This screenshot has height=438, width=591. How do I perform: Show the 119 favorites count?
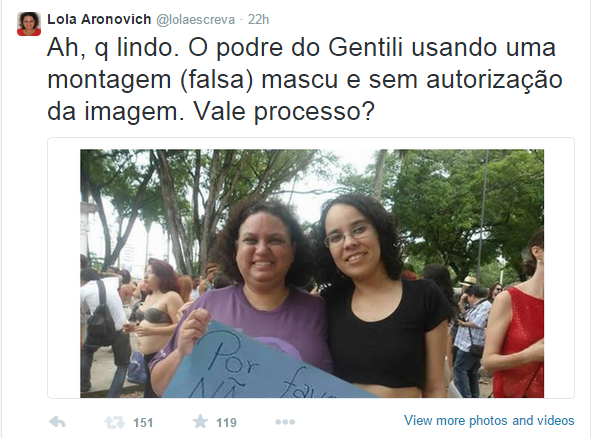(227, 423)
